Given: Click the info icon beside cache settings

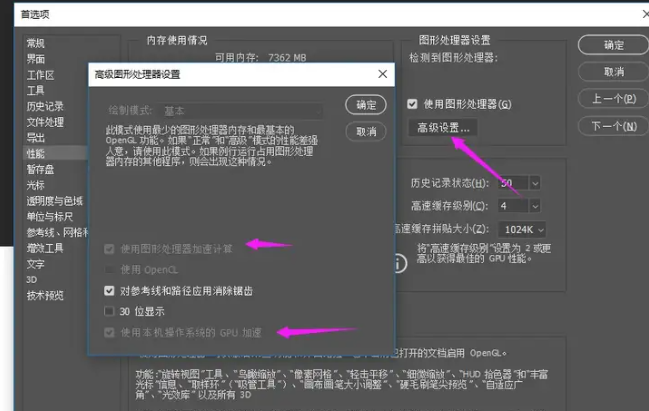Looking at the screenshot, I should 398,264.
